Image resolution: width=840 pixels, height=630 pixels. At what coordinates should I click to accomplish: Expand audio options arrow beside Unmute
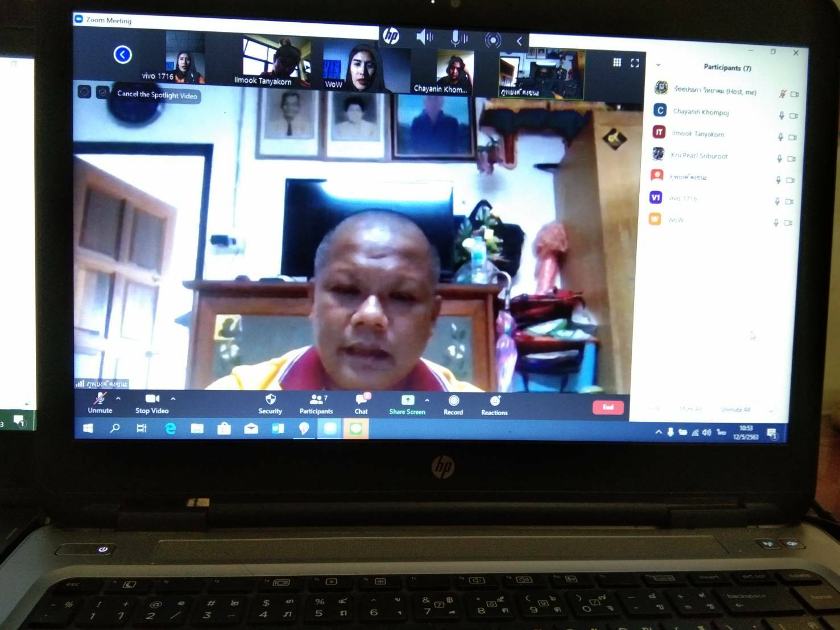pyautogui.click(x=118, y=399)
